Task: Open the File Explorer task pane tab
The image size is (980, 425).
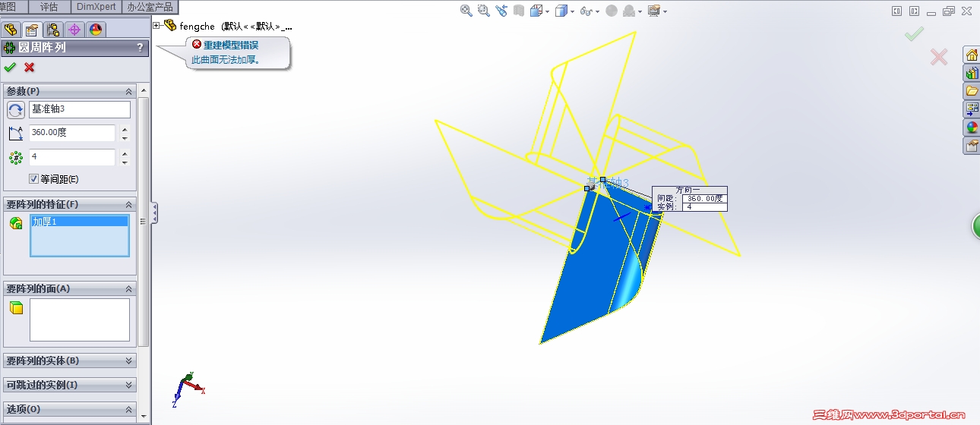Action: coord(972,91)
